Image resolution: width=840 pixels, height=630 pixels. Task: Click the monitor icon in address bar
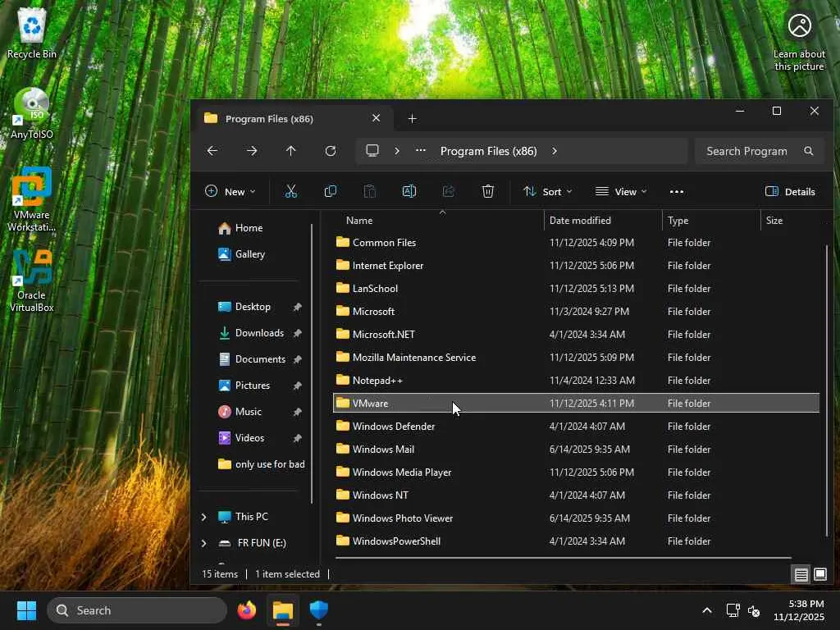(372, 151)
